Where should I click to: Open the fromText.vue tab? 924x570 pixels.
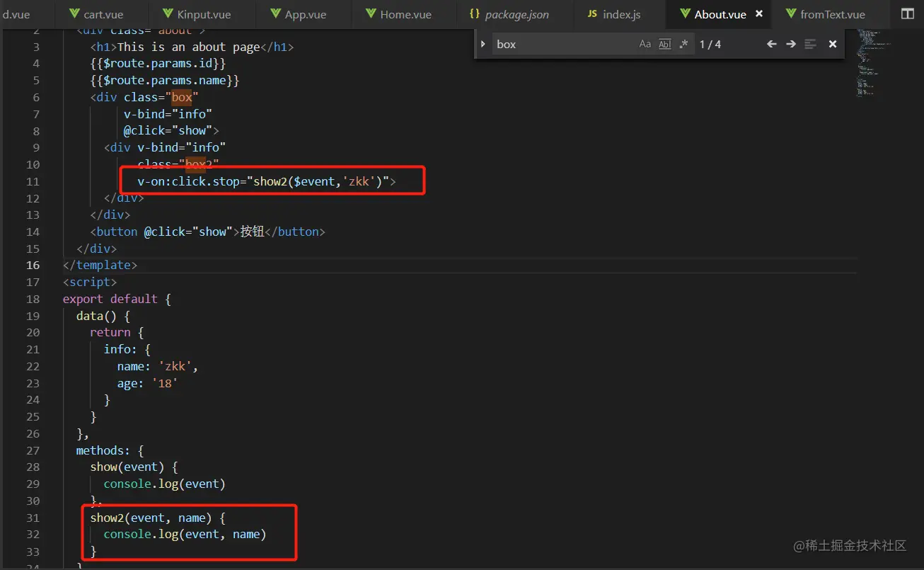(x=825, y=14)
